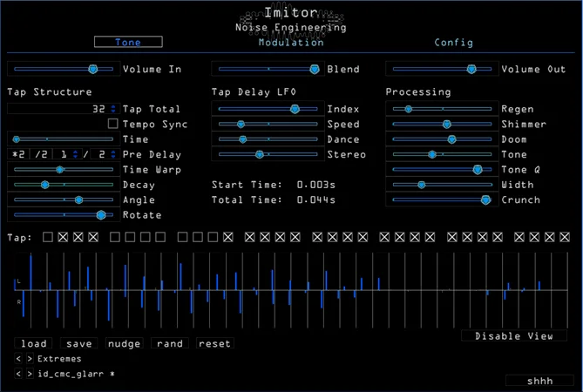Screen dimensions: 583x392
Task: Toggle the fourth Tap checkbox
Action: pyautogui.click(x=93, y=237)
